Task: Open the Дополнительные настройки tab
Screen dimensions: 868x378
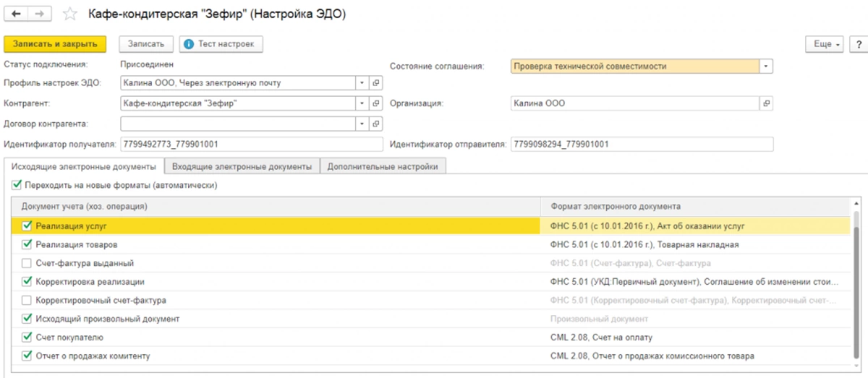Action: coord(383,166)
